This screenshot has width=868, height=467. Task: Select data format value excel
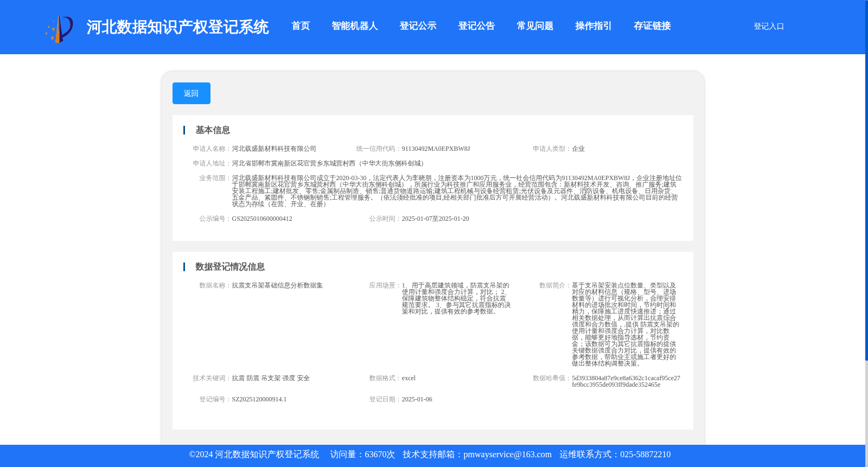click(x=409, y=378)
